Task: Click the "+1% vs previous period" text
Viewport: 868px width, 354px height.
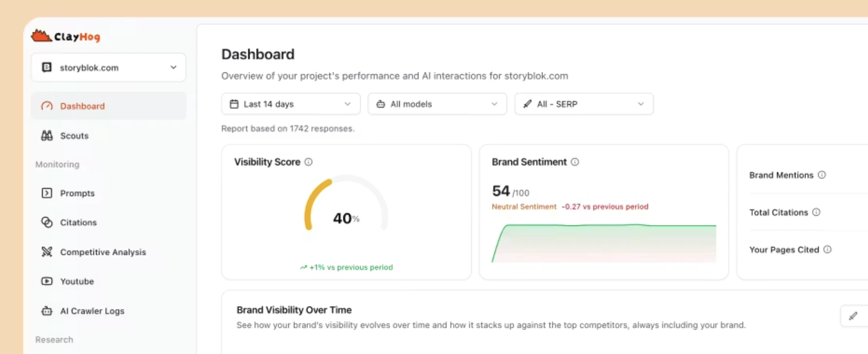Action: [351, 267]
